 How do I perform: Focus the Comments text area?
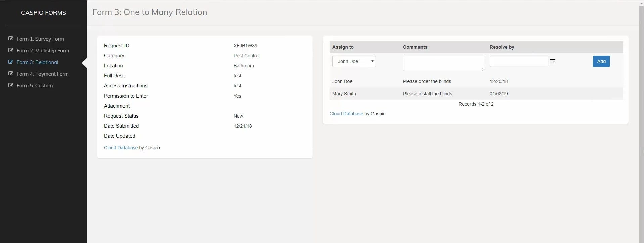coord(443,63)
